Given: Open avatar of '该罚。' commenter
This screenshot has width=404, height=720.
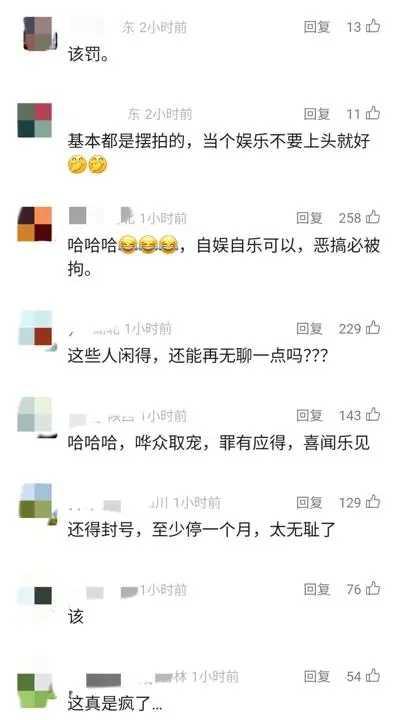Looking at the screenshot, I should click(38, 34).
